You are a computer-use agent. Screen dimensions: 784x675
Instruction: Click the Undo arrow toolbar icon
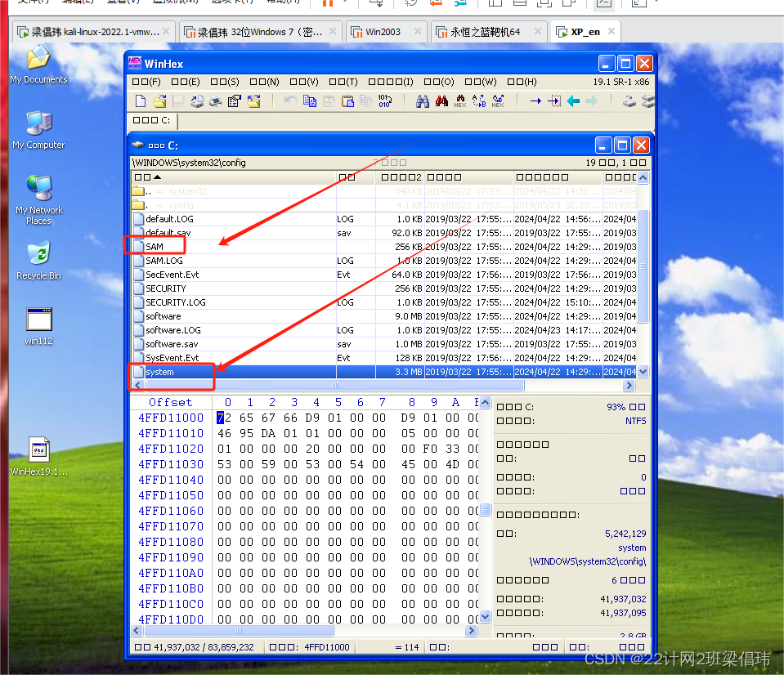point(290,101)
